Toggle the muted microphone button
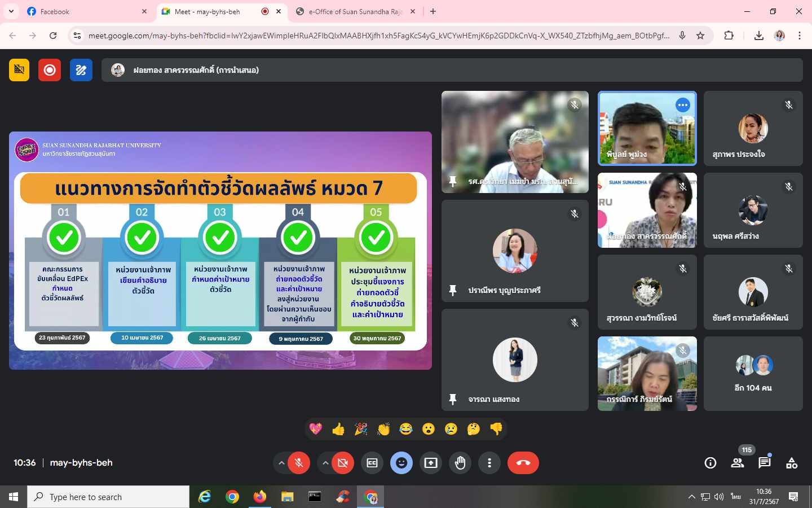The height and width of the screenshot is (508, 812). (299, 463)
